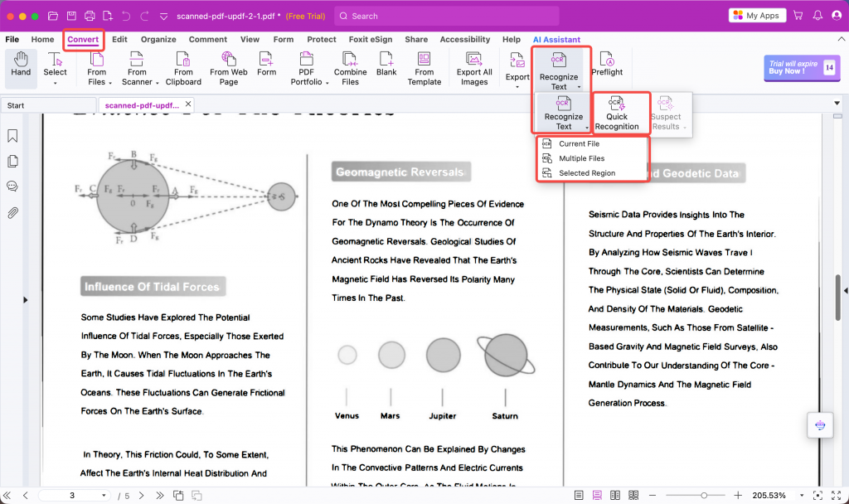Open Suspect Results
The width and height of the screenshot is (849, 504).
[x=666, y=114]
